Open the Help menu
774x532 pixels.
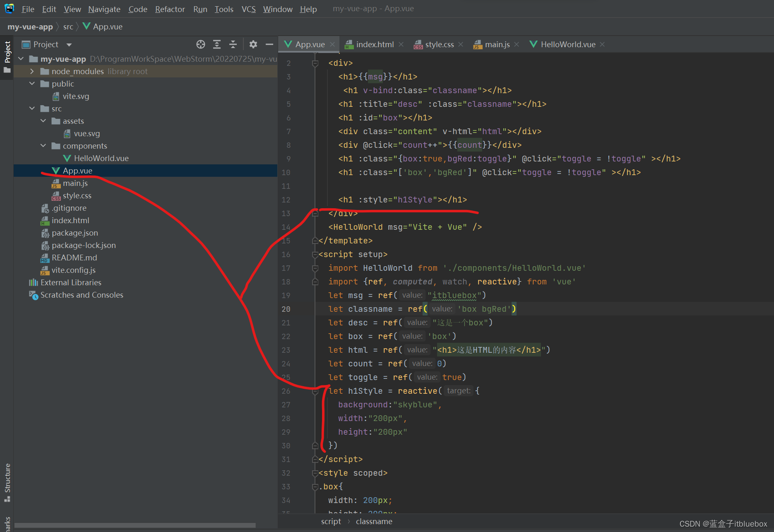[x=308, y=9]
